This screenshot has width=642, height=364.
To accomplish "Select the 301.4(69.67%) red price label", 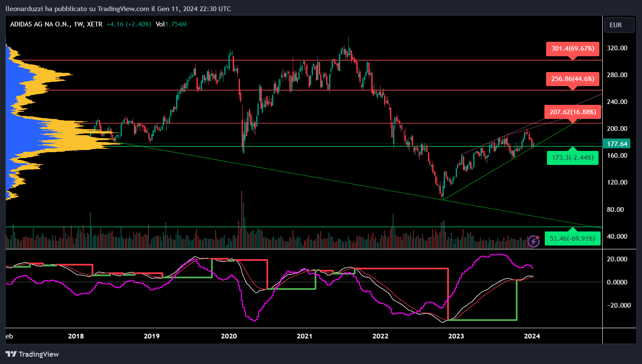I will pyautogui.click(x=573, y=49).
